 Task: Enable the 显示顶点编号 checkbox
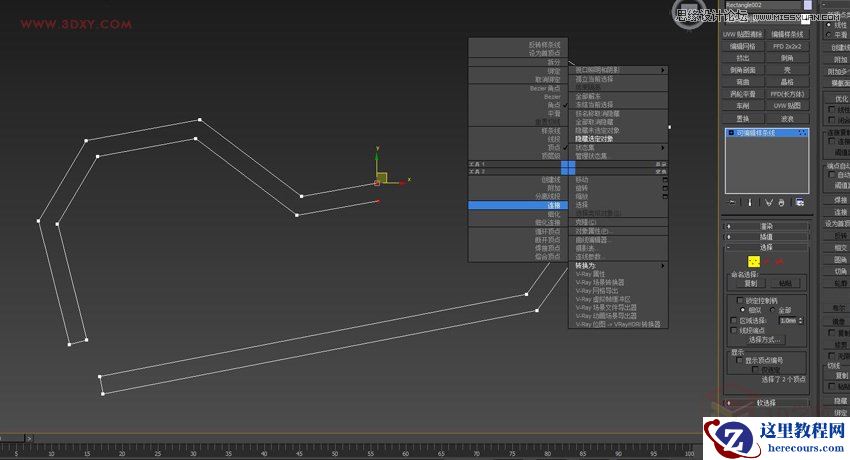click(739, 360)
